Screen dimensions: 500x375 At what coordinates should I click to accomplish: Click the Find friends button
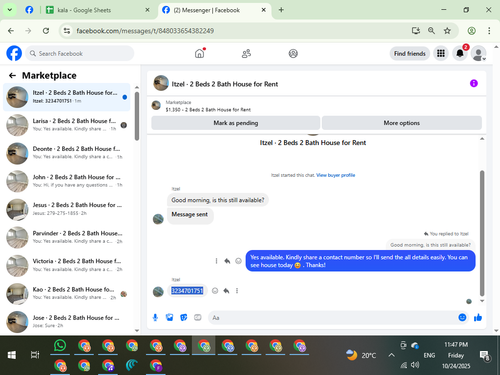tap(410, 53)
